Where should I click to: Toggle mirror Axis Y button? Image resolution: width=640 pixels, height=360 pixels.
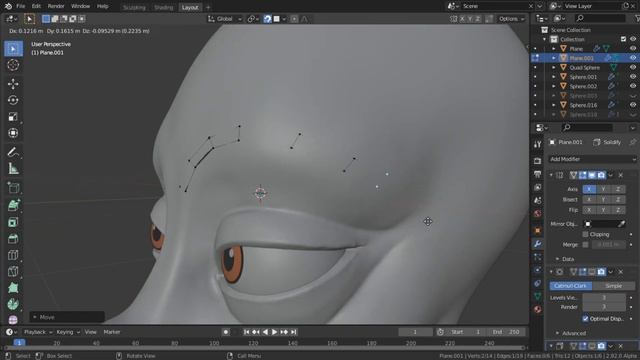click(603, 189)
